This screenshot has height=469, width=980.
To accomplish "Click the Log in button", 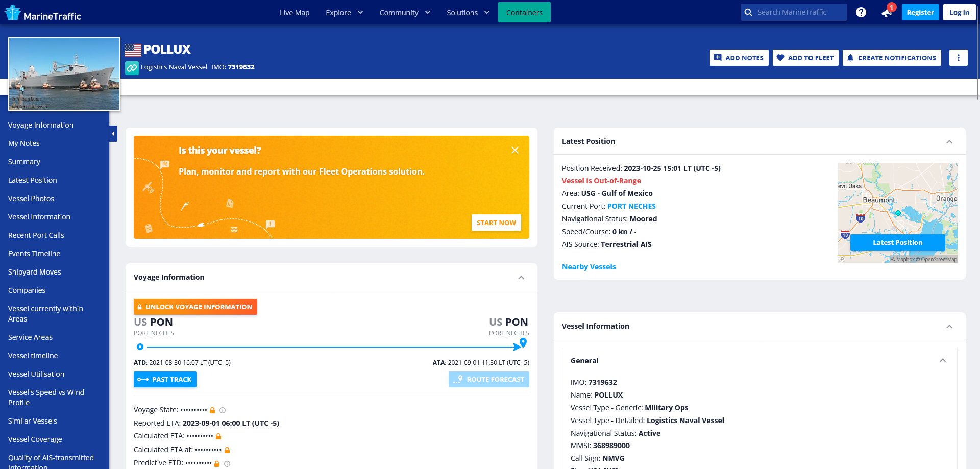I will (960, 12).
